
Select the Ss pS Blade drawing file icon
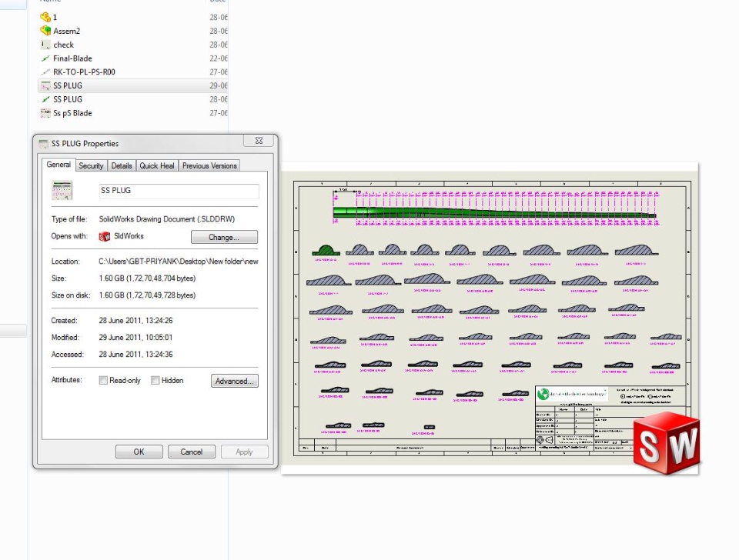coord(45,113)
